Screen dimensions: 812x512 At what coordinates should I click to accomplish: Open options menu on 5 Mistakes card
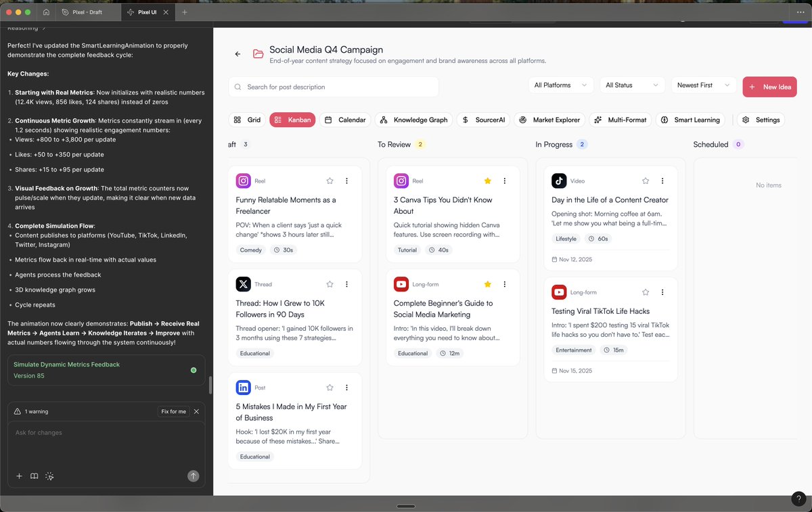pyautogui.click(x=346, y=388)
